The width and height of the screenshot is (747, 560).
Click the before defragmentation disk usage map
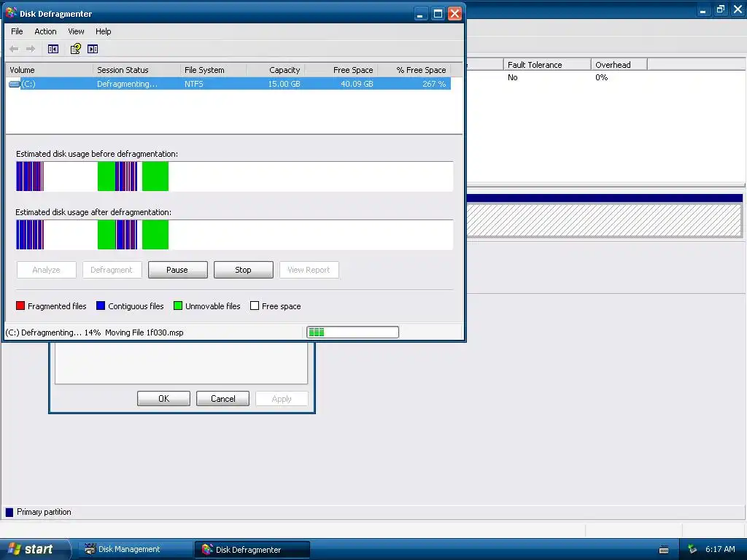pos(234,176)
